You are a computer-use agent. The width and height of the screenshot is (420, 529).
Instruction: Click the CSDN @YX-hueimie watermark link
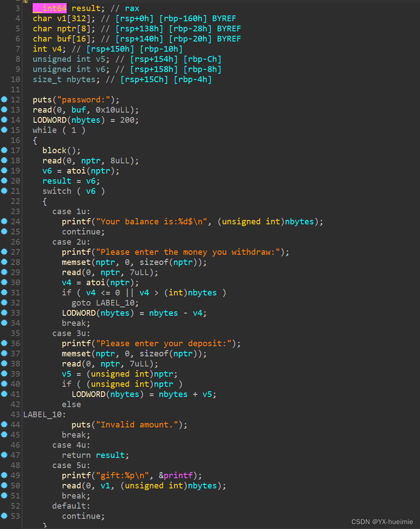click(382, 521)
